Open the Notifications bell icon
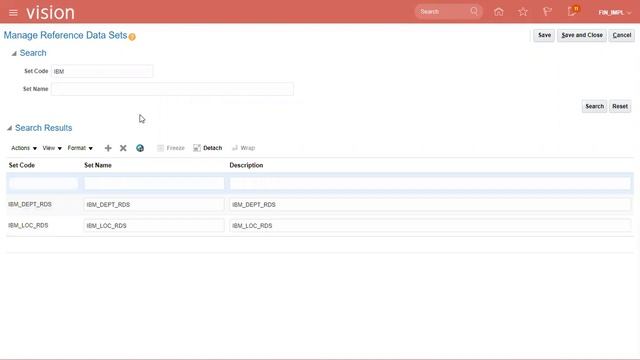This screenshot has height=360, width=640. tap(572, 11)
